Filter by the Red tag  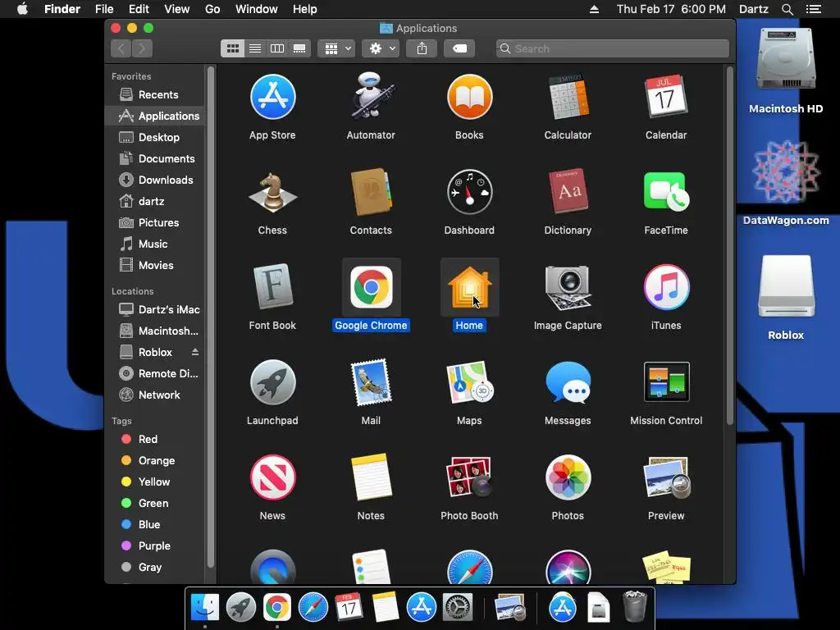point(155,440)
